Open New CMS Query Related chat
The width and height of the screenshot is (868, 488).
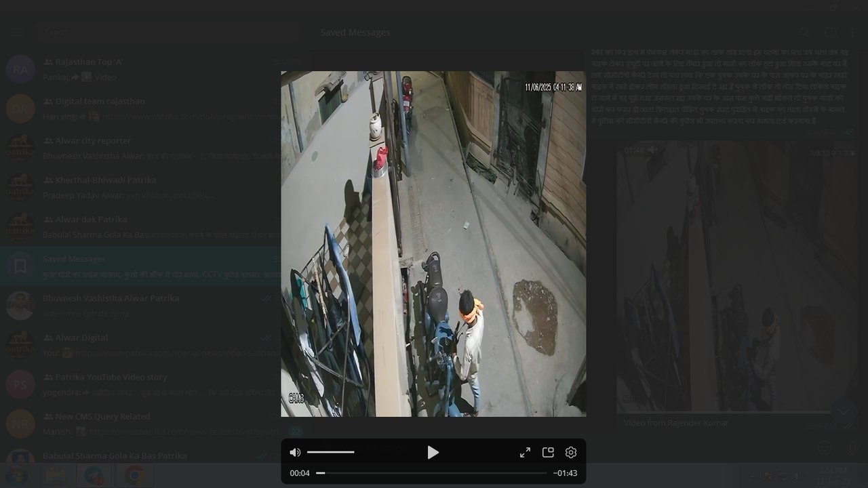click(155, 423)
